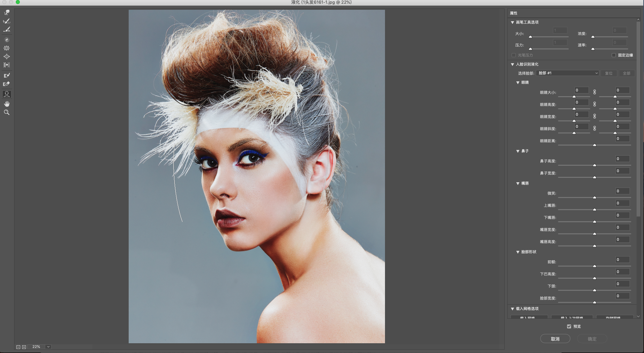Adjust the 脸部宽度 slider
Screen dimensions: 644x353
[595, 302]
